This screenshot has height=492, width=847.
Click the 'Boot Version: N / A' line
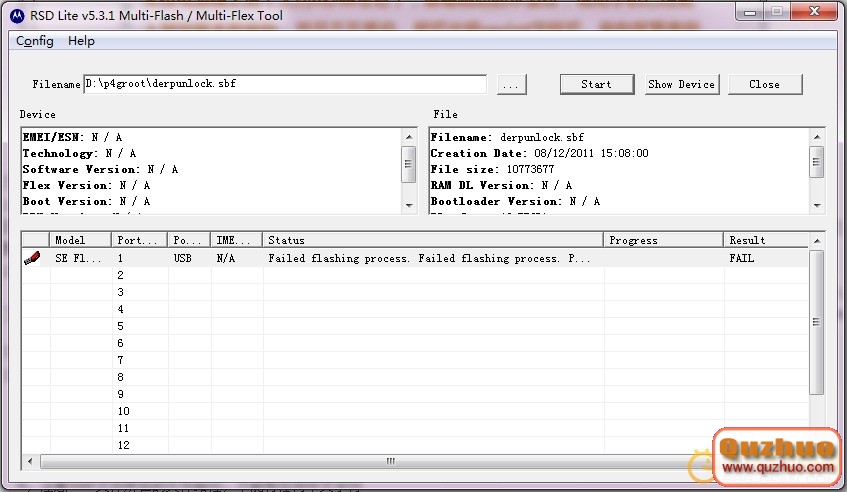86,201
